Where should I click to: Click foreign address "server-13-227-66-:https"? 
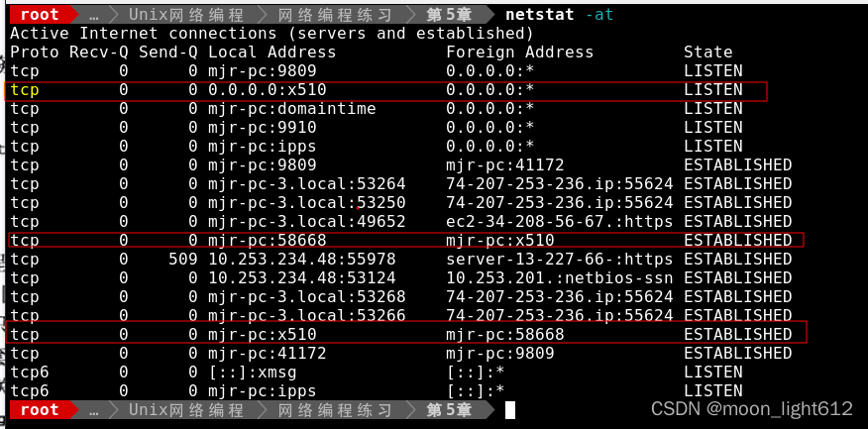coord(560,259)
